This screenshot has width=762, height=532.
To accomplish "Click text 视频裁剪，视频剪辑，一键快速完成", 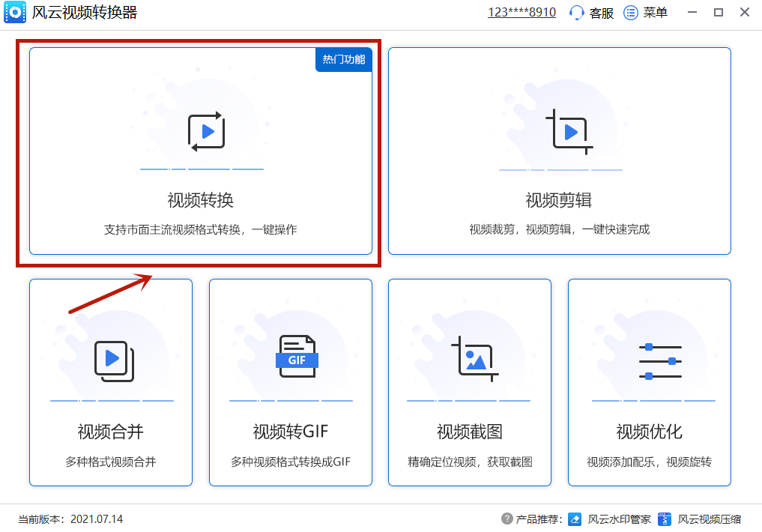I will [x=560, y=229].
